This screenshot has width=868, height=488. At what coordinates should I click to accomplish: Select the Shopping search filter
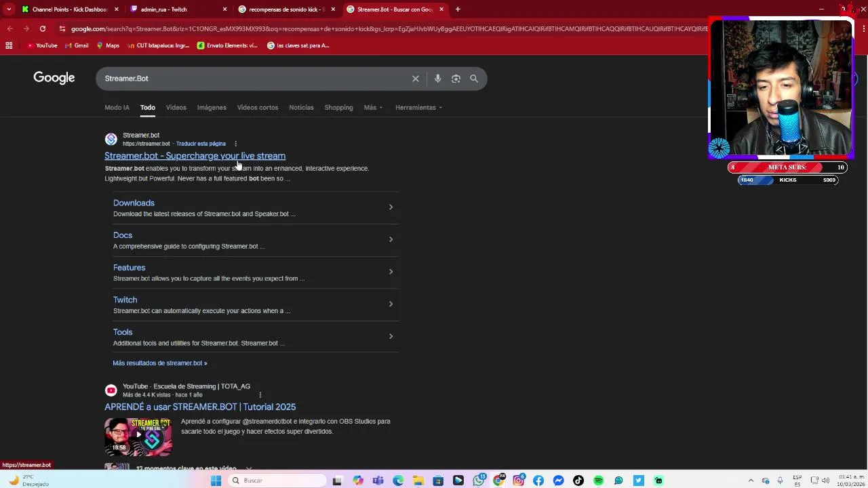click(338, 108)
